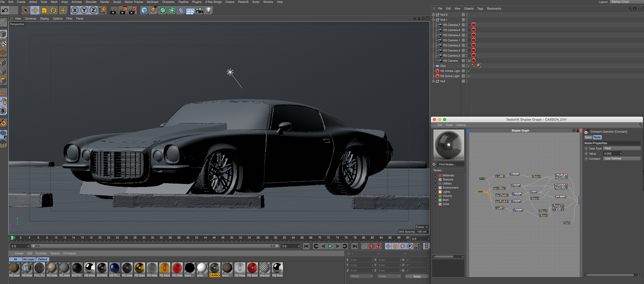Image resolution: width=644 pixels, height=284 pixels.
Task: Open the MoGraph menu
Action: 152,2
